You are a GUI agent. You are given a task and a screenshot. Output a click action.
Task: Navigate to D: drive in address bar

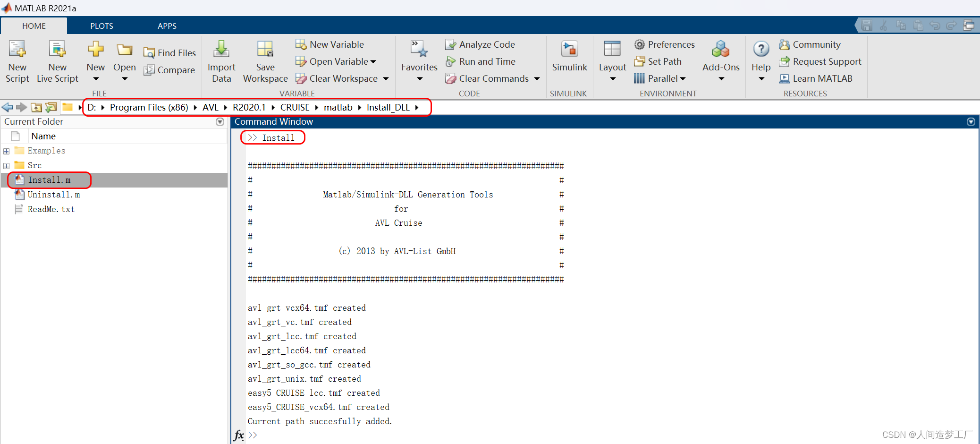click(92, 107)
